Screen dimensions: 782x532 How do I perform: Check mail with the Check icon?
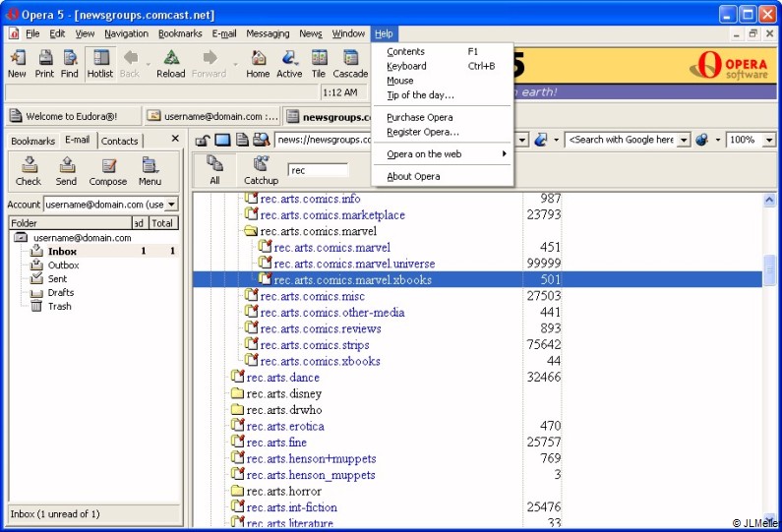click(29, 171)
